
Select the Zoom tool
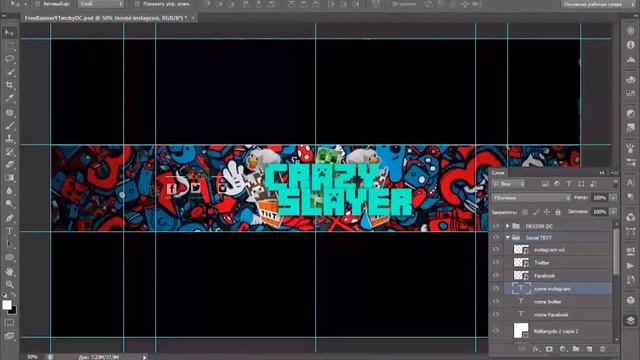tap(10, 284)
